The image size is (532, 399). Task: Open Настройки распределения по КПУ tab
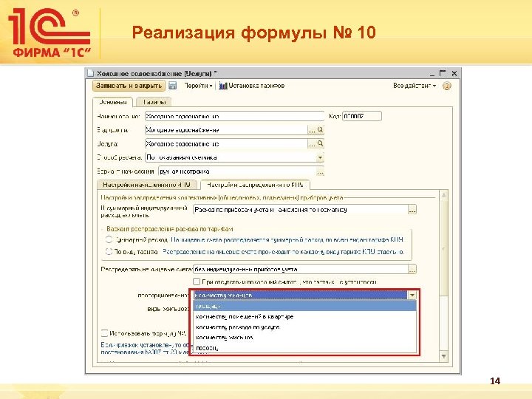255,185
